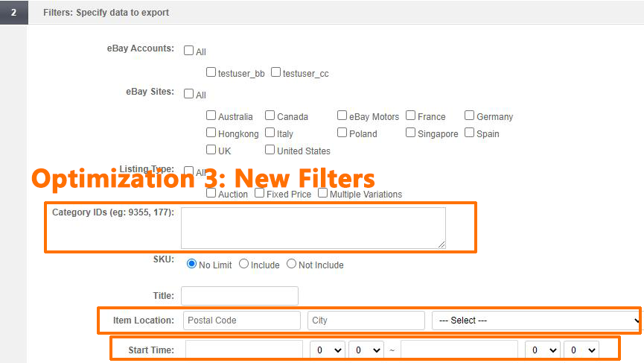This screenshot has width=644, height=363.
Task: Select the Singapore site checkbox
Action: (410, 133)
